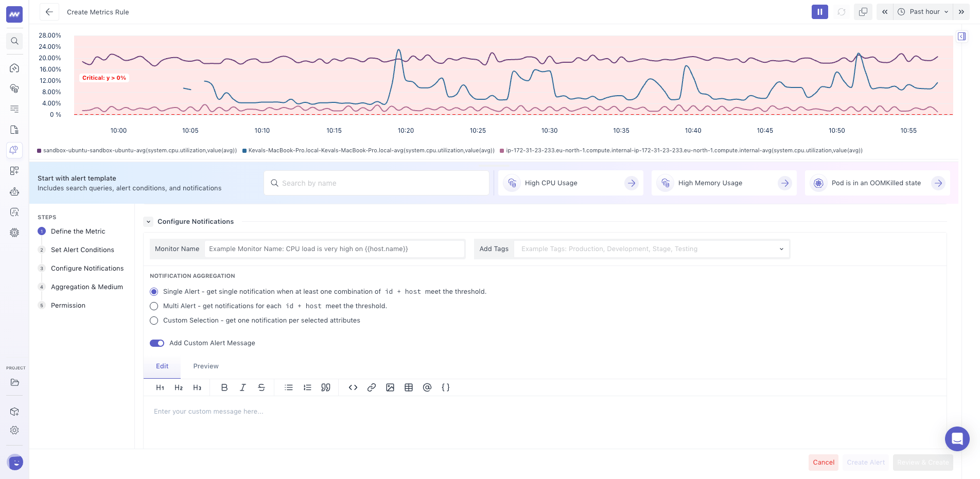Go to Set Alert Conditions step
Viewport: 980px width, 479px height.
(x=82, y=250)
